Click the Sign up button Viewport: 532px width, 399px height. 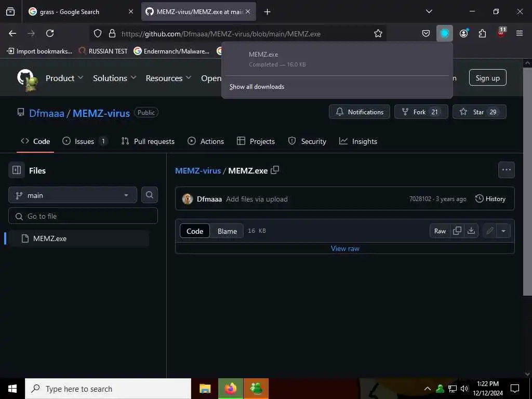[487, 78]
